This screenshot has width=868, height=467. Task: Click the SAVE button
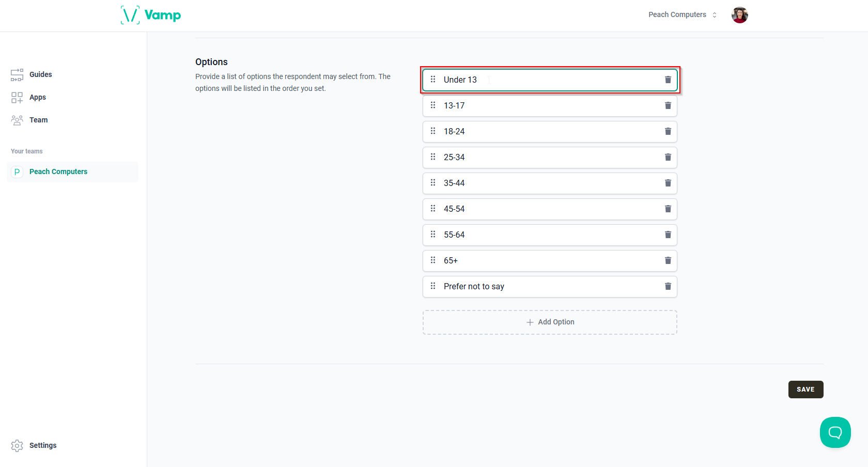point(805,389)
